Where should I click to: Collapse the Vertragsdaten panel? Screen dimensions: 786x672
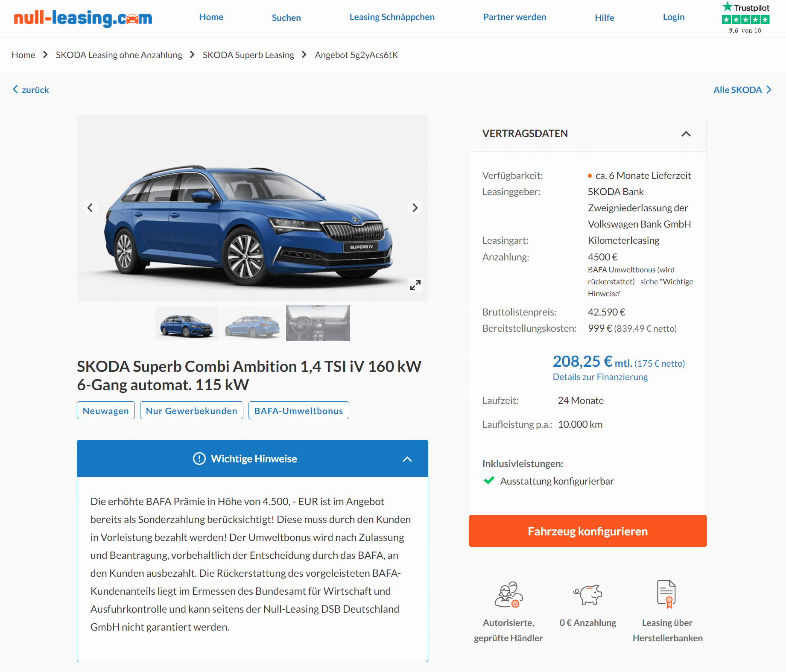[x=686, y=134]
